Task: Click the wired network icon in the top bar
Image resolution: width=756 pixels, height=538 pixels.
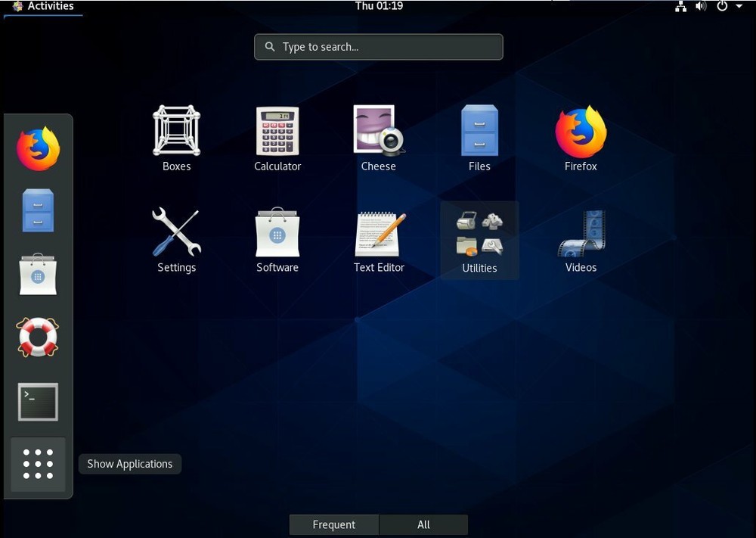Action: 680,6
